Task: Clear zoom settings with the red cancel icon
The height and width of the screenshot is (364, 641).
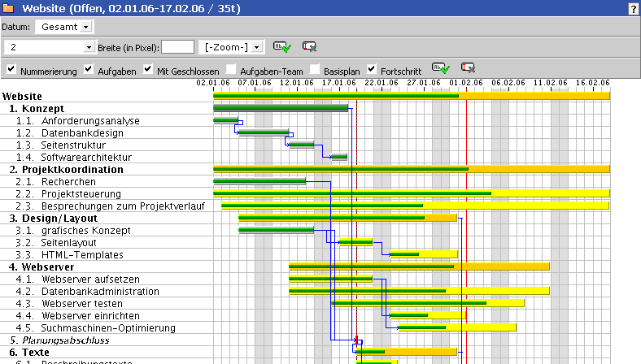Action: pyautogui.click(x=309, y=46)
